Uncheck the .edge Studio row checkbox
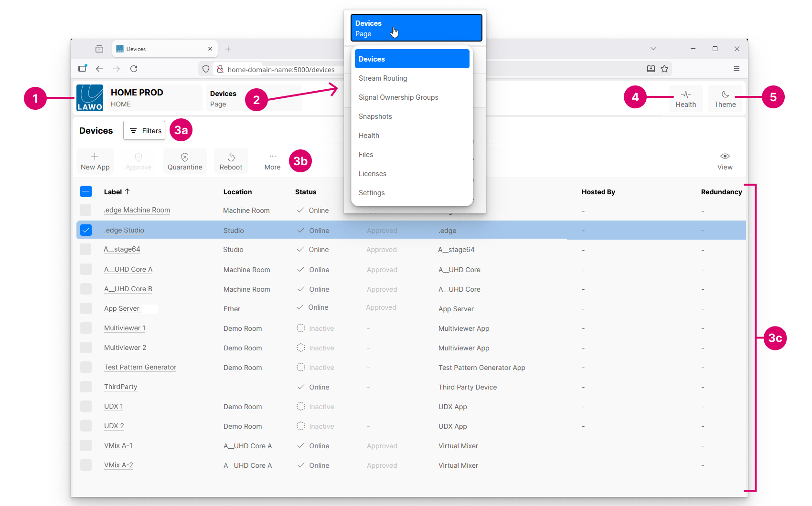Screen dimensions: 812x506 [x=86, y=230]
